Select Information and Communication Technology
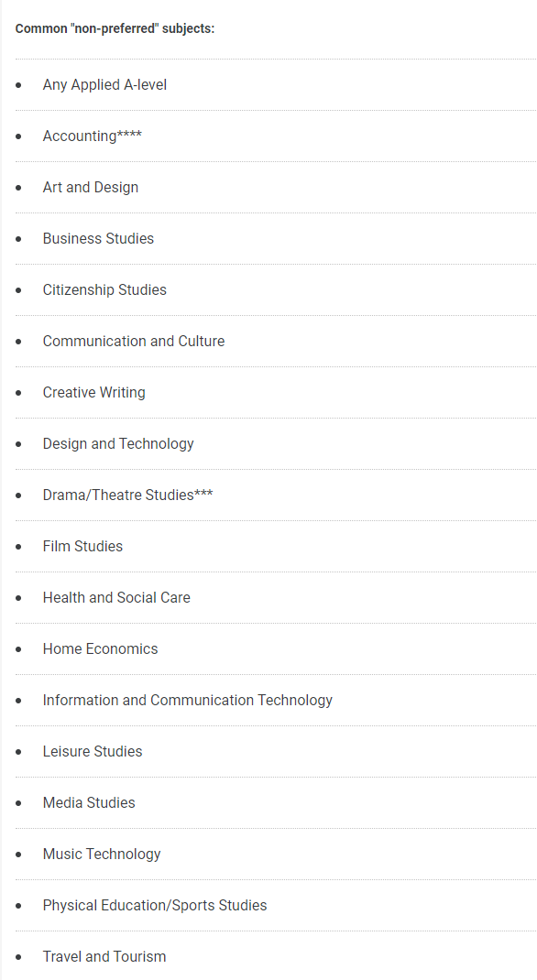The height and width of the screenshot is (980, 537). point(188,700)
